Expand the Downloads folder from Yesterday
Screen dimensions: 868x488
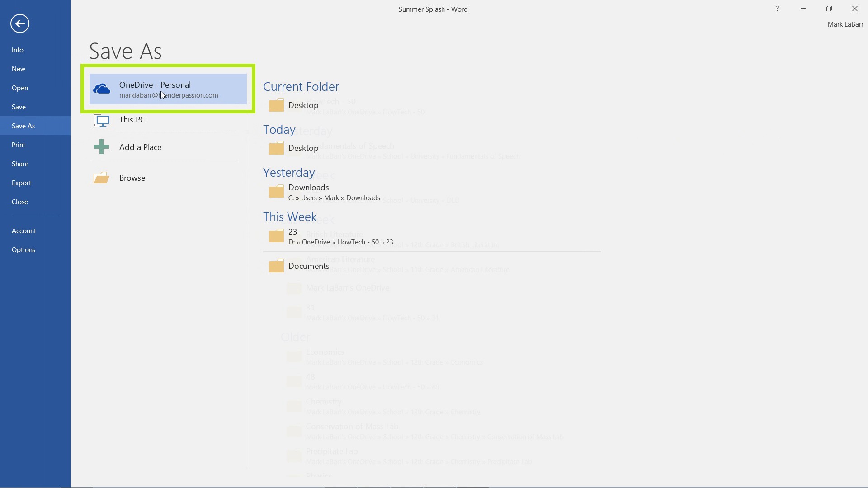point(309,191)
